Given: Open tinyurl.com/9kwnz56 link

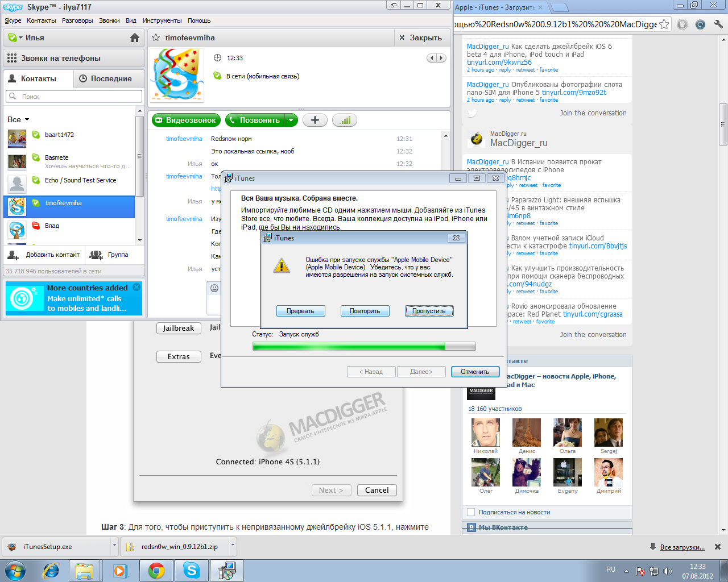Looking at the screenshot, I should pos(499,63).
